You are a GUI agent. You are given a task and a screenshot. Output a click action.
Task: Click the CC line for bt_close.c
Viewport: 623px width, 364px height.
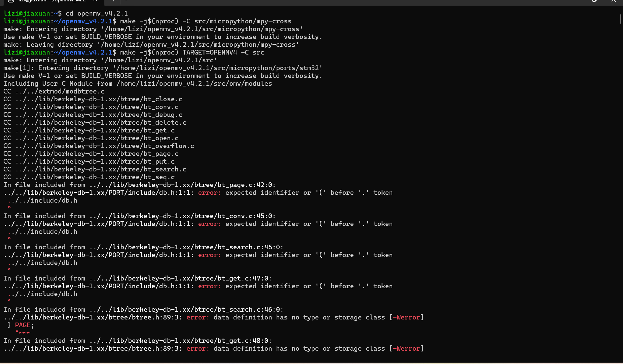pyautogui.click(x=93, y=99)
